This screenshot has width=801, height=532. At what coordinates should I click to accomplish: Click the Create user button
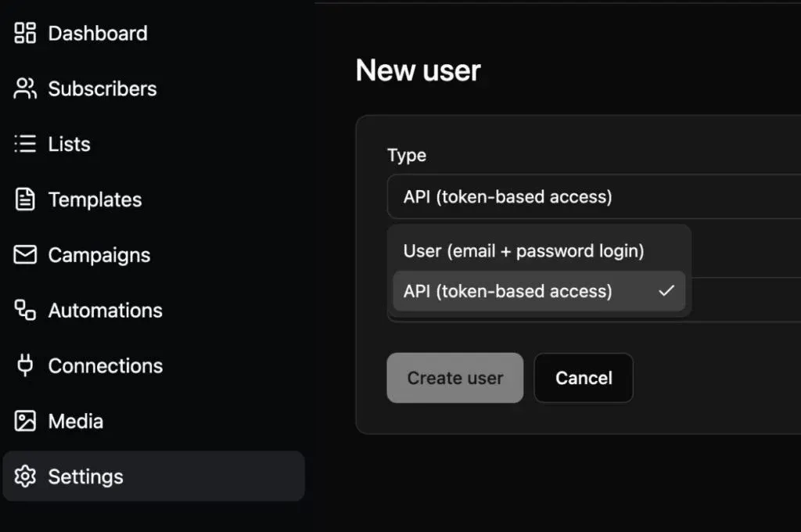pyautogui.click(x=455, y=378)
